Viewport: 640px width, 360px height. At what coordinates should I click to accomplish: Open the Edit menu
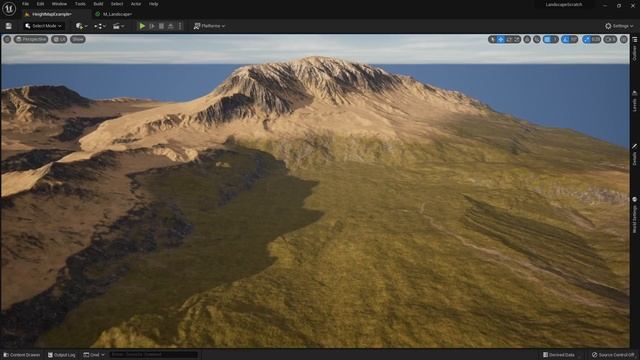40,4
